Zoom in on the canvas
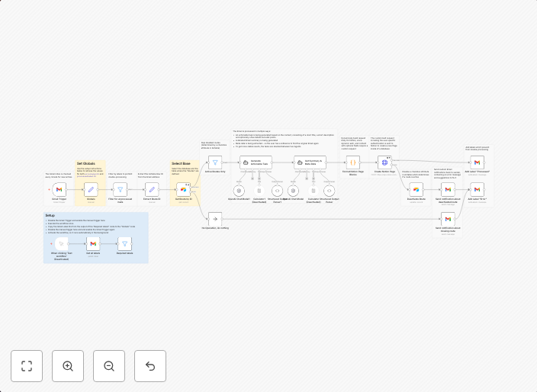The image size is (537, 392). click(x=68, y=366)
